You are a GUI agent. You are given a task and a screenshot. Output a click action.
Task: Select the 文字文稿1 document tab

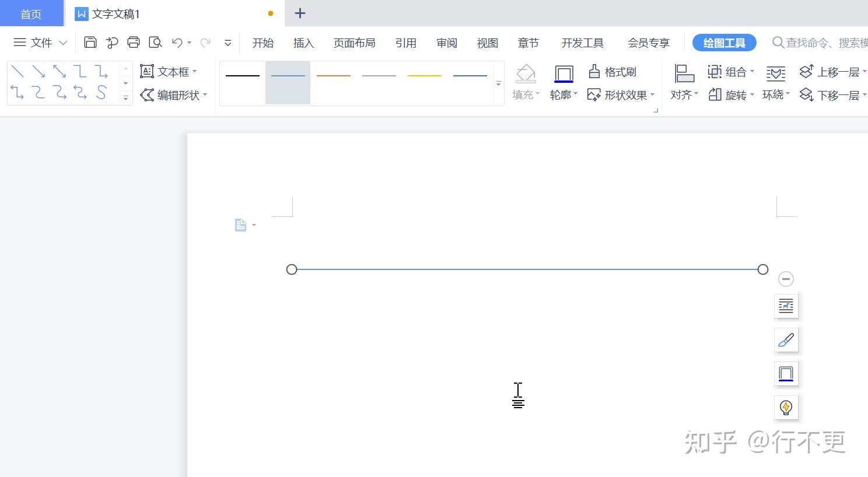point(174,13)
